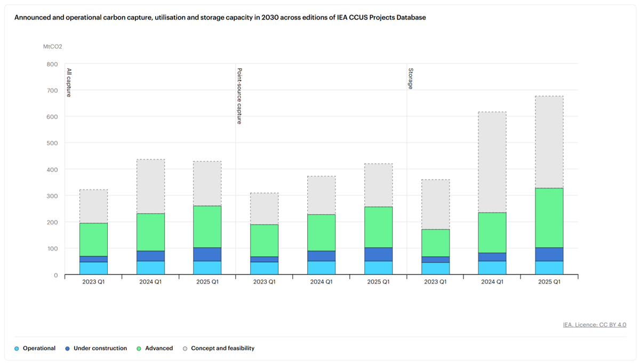Toggle the Concept and feasibility legend entry

point(218,348)
